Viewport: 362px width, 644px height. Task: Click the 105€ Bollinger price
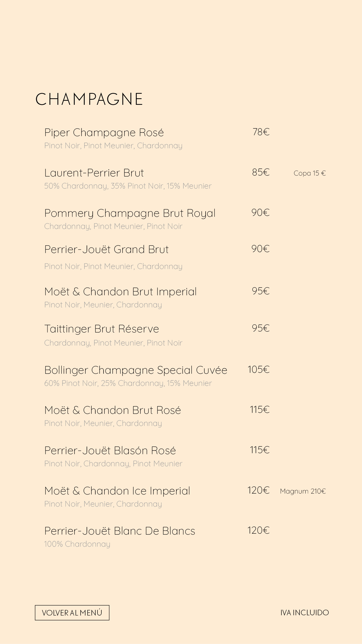point(258,369)
